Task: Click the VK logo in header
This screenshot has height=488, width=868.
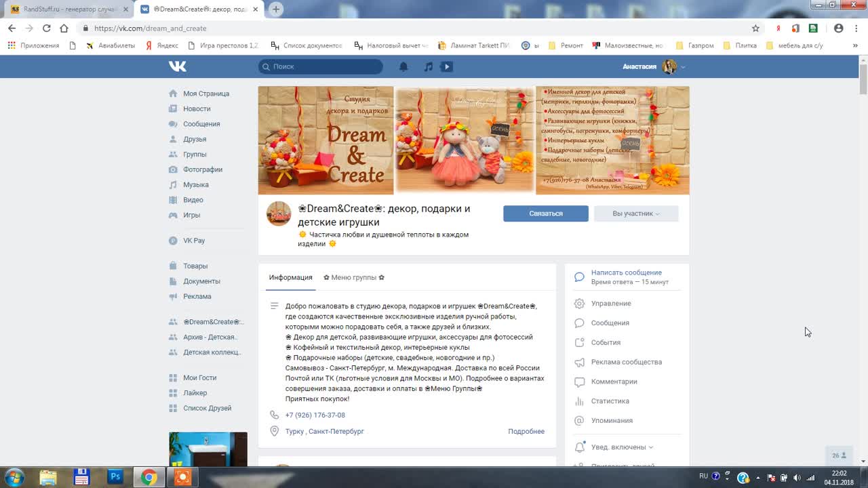Action: point(178,66)
